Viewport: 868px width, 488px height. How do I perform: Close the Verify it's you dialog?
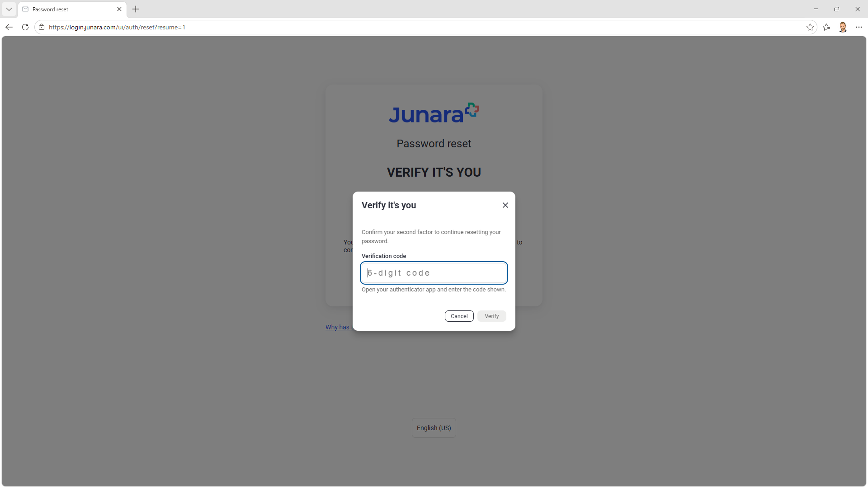point(505,205)
